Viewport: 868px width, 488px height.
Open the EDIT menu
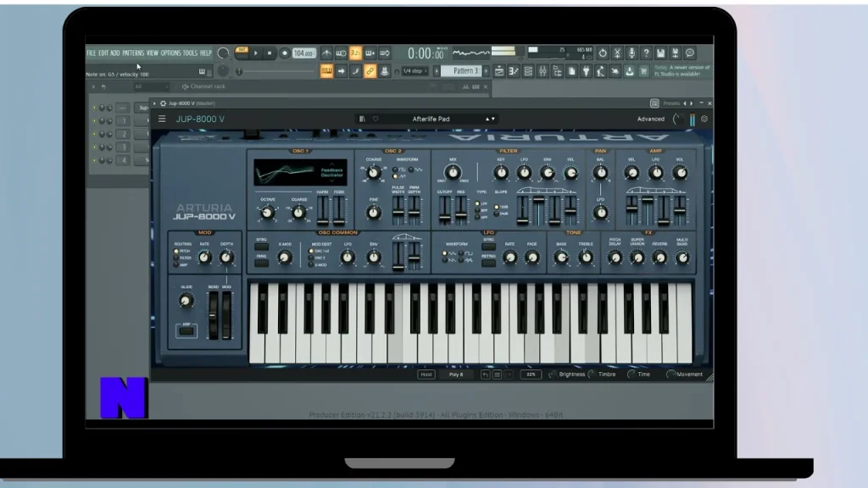tap(103, 53)
